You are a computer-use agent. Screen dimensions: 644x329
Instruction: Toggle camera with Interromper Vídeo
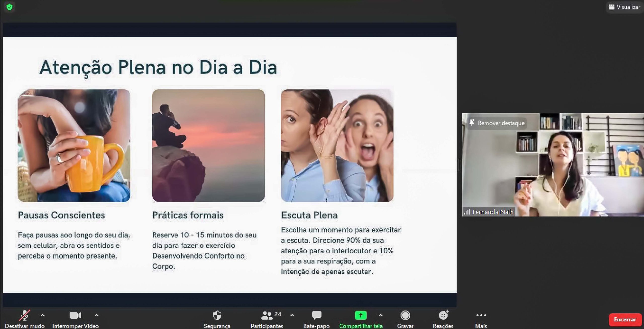pos(75,315)
